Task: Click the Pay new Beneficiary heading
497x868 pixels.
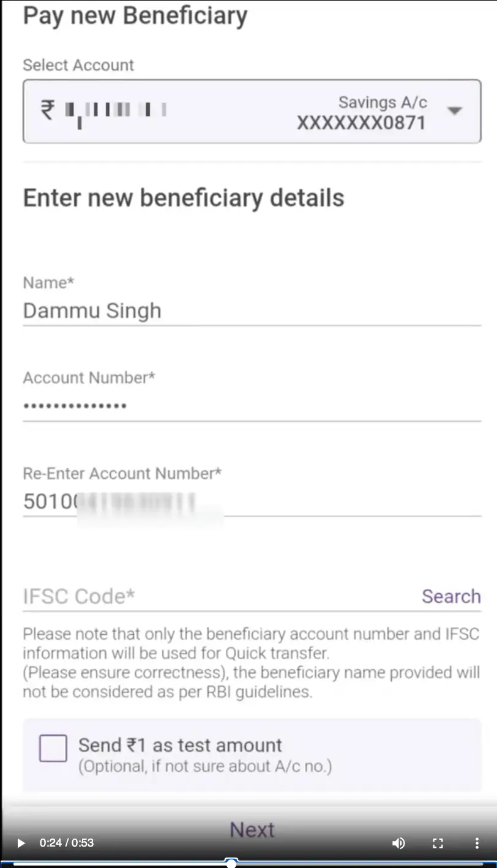Action: coord(135,16)
